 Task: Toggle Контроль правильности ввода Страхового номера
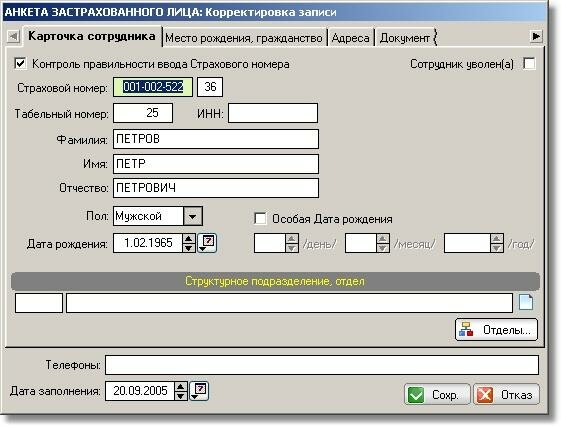point(20,64)
